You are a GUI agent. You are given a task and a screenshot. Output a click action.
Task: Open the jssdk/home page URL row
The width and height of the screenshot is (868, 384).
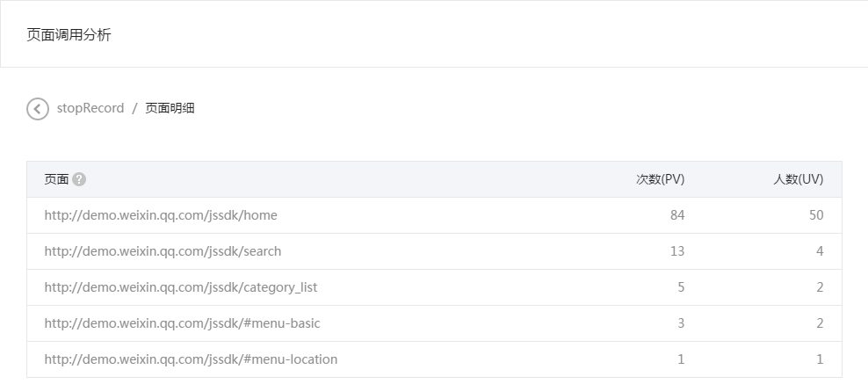[x=434, y=215]
